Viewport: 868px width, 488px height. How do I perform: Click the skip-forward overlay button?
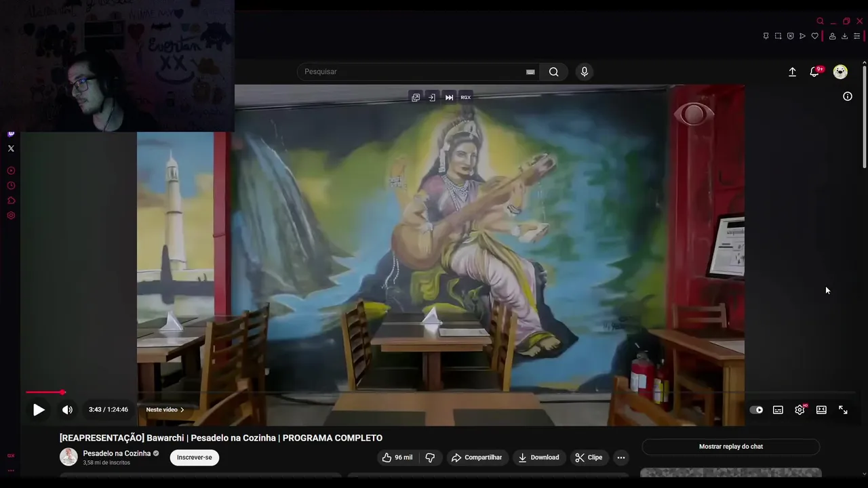click(449, 98)
